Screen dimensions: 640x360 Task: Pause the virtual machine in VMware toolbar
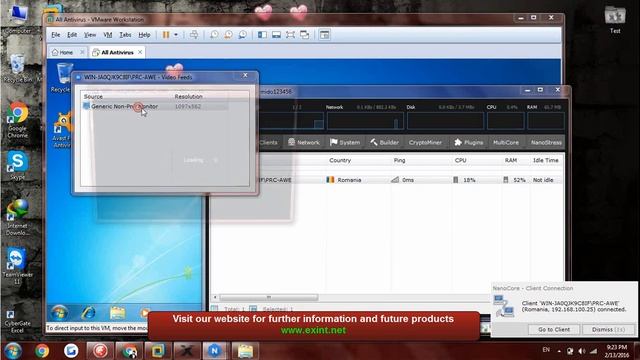pyautogui.click(x=166, y=35)
